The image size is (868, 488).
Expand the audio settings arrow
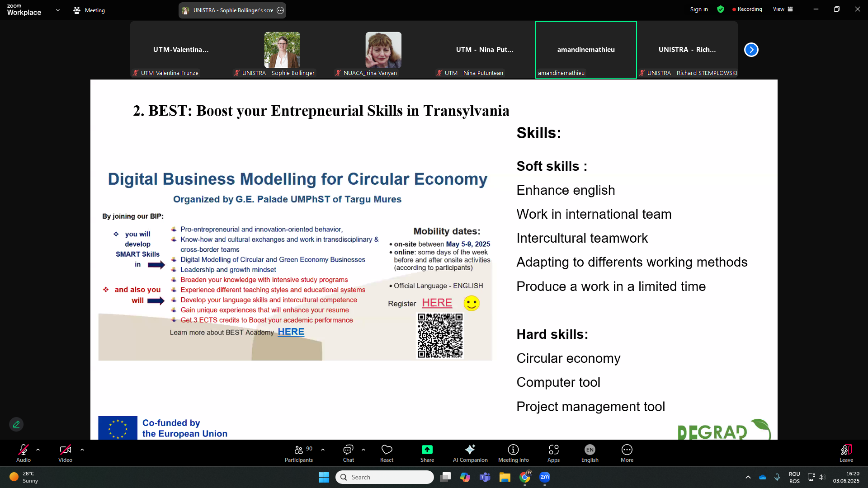click(x=38, y=450)
